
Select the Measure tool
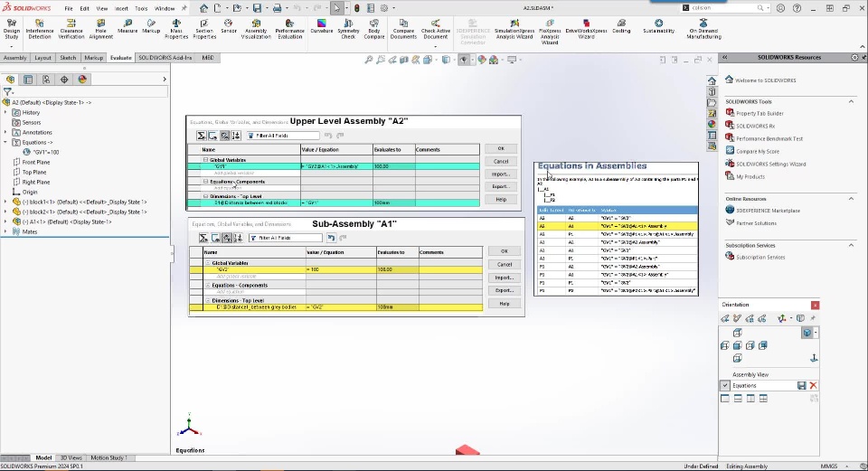click(127, 26)
